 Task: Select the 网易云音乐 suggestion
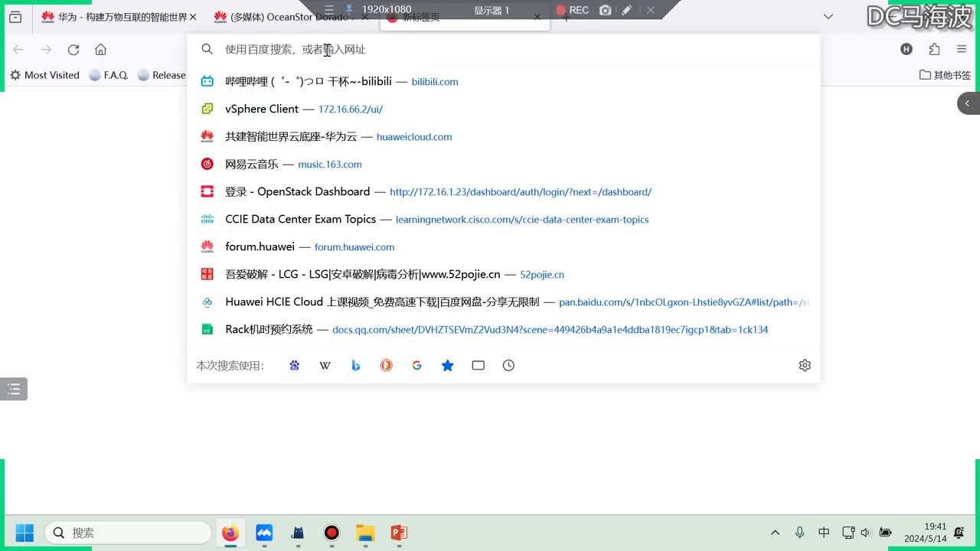click(x=504, y=164)
